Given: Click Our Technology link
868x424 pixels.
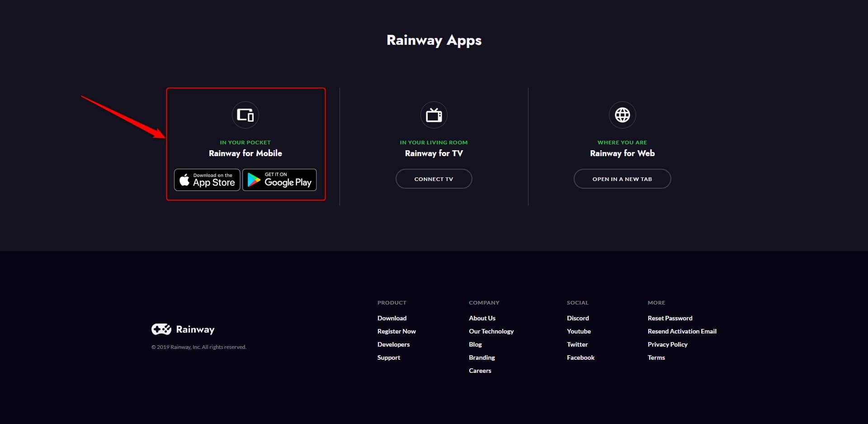Looking at the screenshot, I should pos(491,331).
